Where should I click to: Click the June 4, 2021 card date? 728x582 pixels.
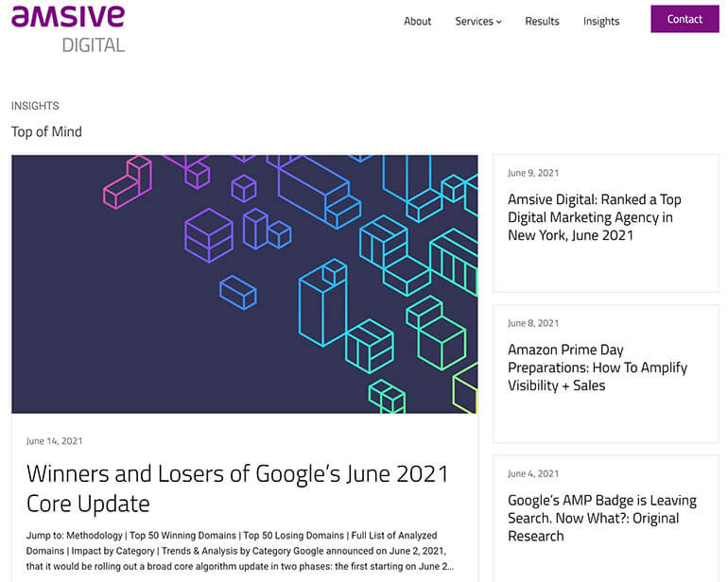533,473
